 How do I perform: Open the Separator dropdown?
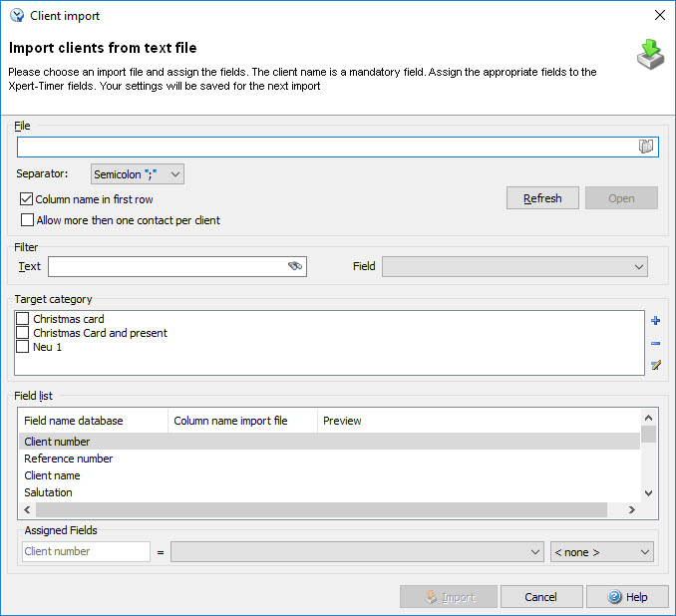[138, 174]
